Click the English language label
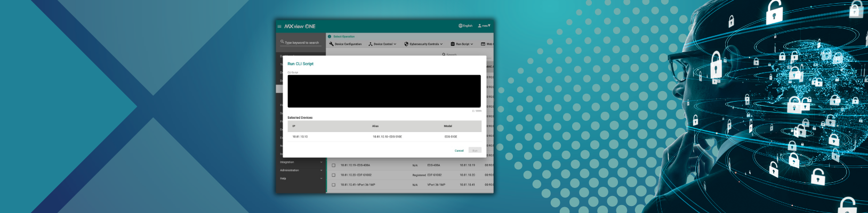 coord(468,26)
